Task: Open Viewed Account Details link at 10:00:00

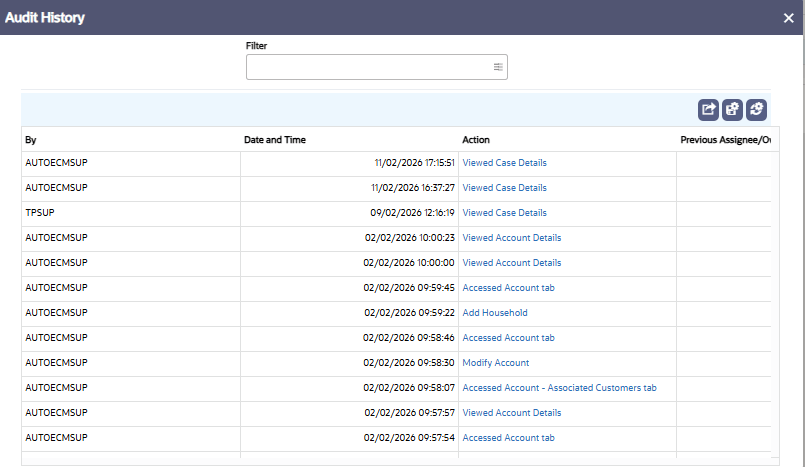Action: 512,263
